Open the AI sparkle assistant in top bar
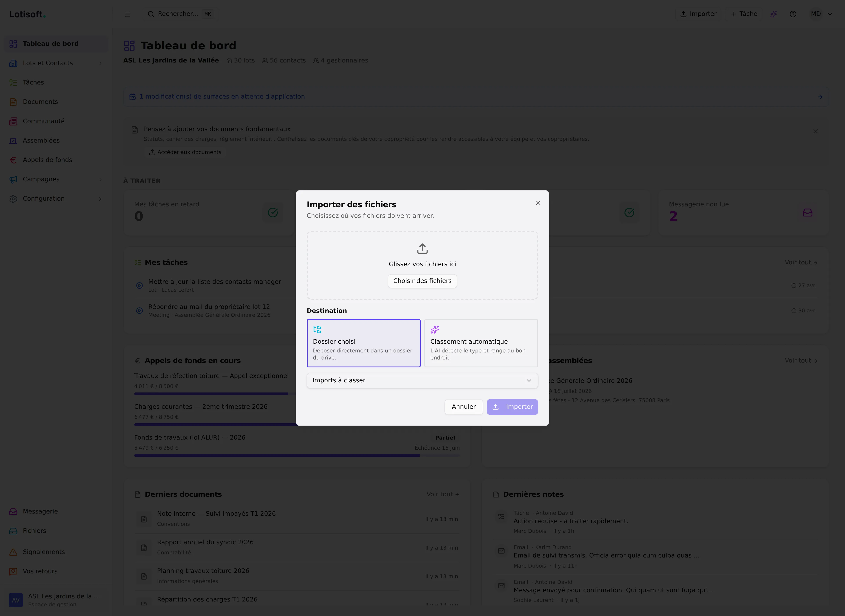 coord(774,14)
